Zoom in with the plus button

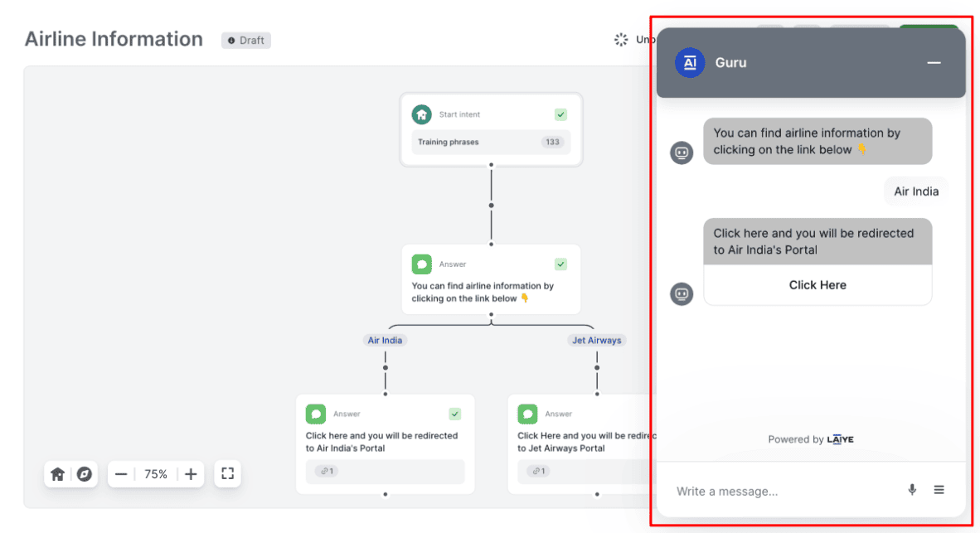click(x=191, y=474)
